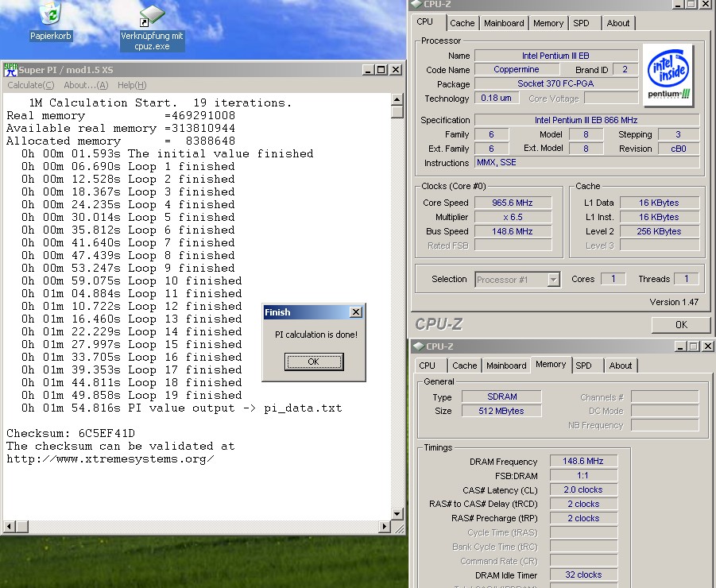Close the Finish dialog with X
Image resolution: width=716 pixels, height=588 pixels.
click(356, 312)
